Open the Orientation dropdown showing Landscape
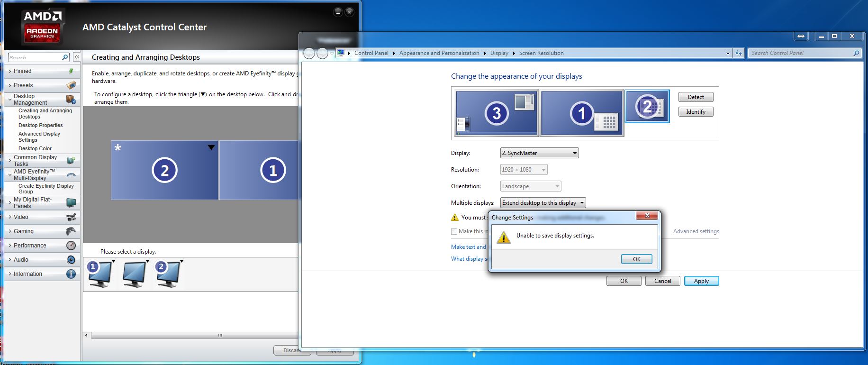This screenshot has height=365, width=868. point(531,186)
